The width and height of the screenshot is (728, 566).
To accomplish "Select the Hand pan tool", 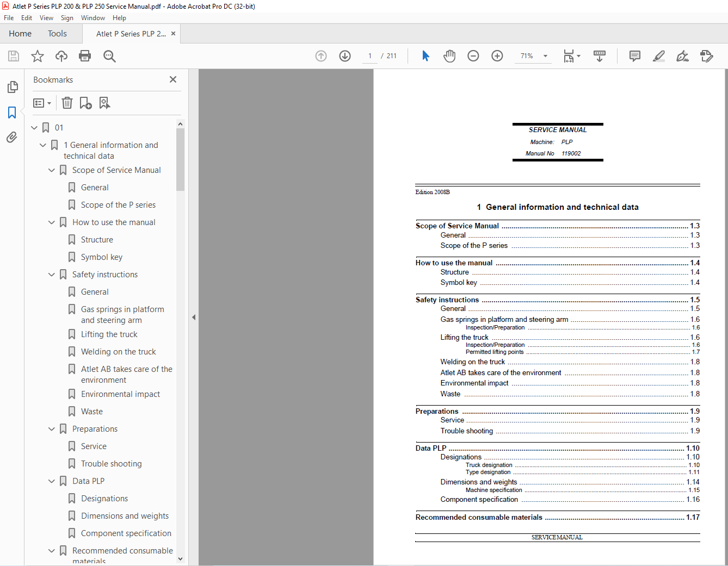I will pyautogui.click(x=449, y=56).
